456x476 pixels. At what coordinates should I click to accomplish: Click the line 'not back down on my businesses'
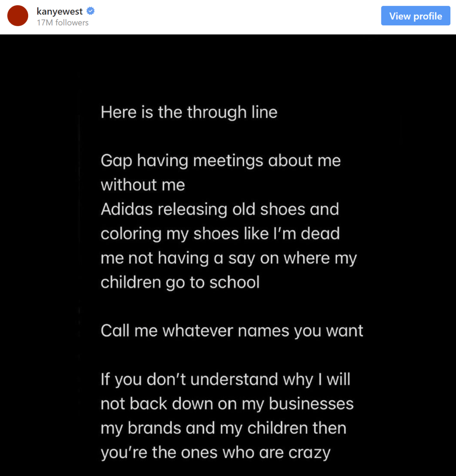click(x=227, y=404)
